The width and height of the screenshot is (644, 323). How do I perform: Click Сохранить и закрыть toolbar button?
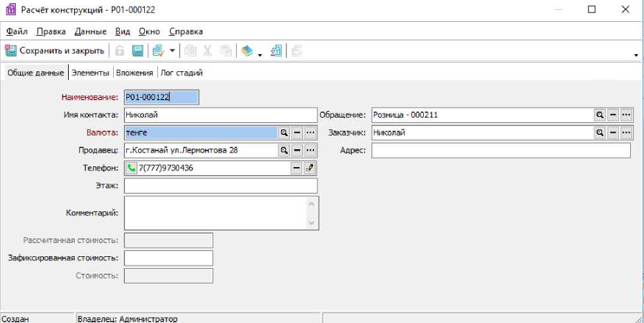tap(55, 51)
